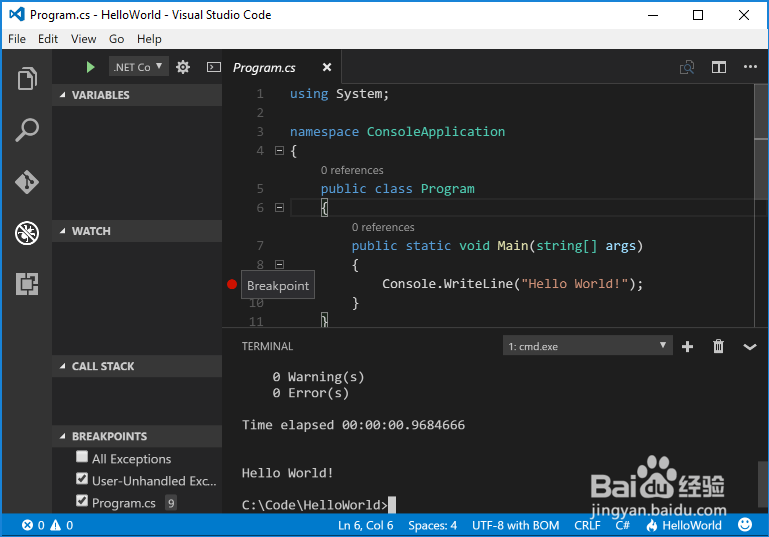Split the editor with split icon

(x=719, y=67)
